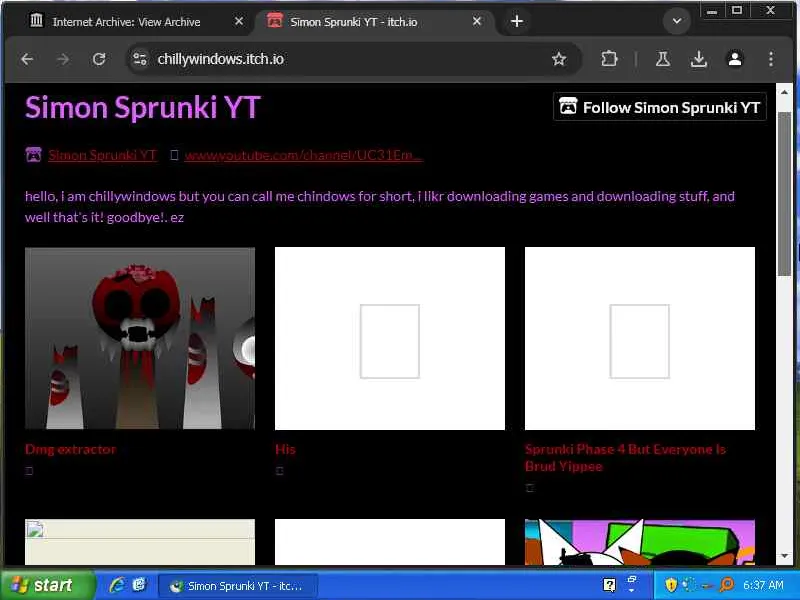Click the browser forward arrow

[63, 60]
